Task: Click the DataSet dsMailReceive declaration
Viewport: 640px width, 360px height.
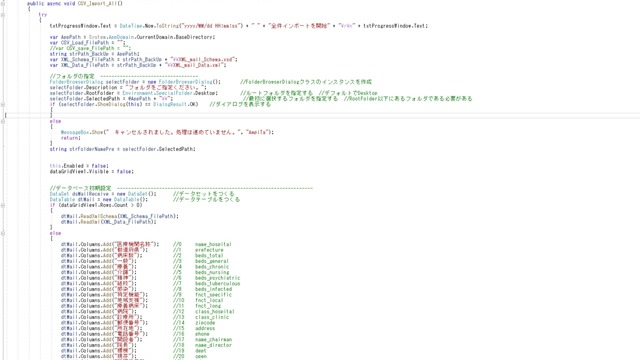Action: [103, 194]
